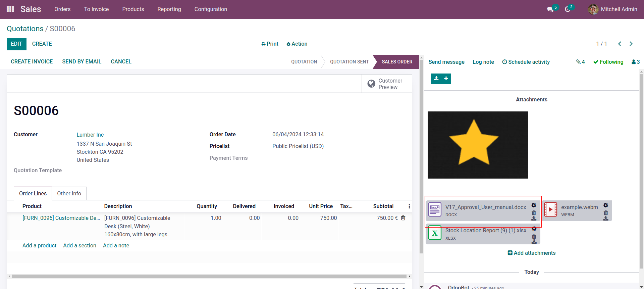Click the CREATE INVOICE button
The image size is (644, 289).
(x=32, y=61)
